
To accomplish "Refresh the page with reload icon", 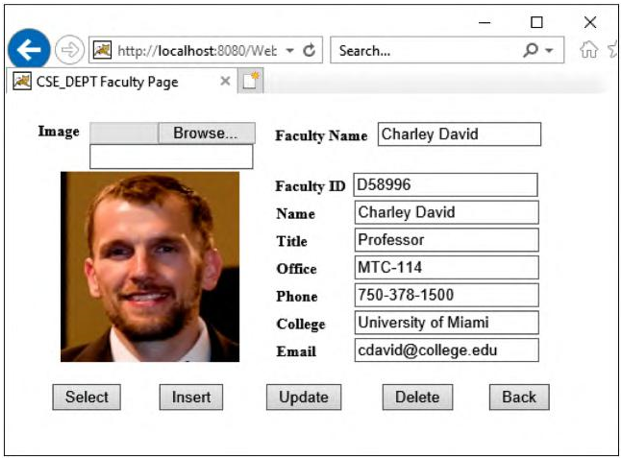I will click(309, 51).
